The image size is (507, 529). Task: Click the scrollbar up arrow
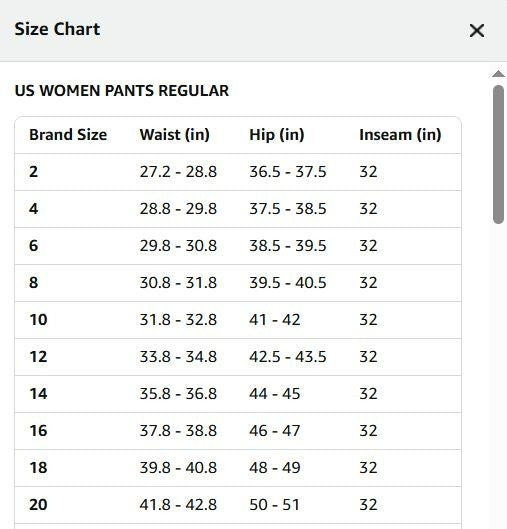[498, 74]
